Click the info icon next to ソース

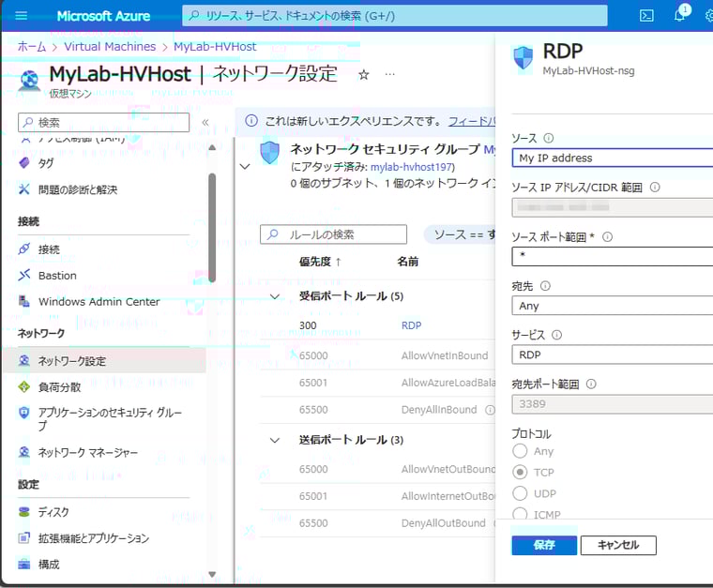(x=549, y=138)
